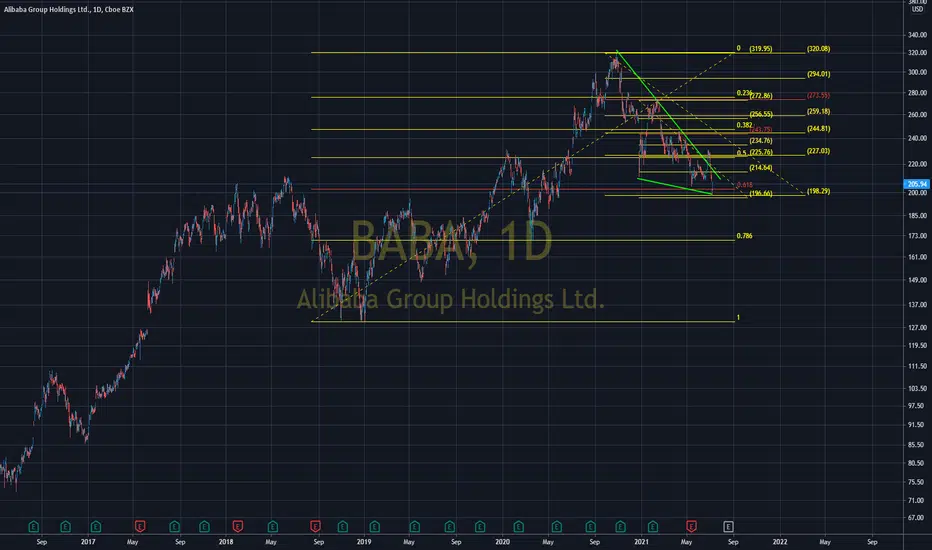
Task: Click the Fibonacci level 1 label
Action: click(738, 318)
